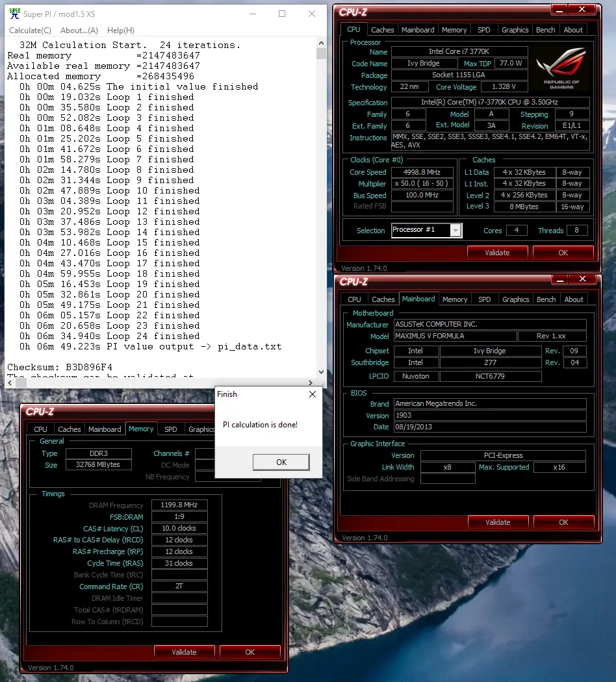Select CPU tab in Mainboard CPU-Z window
616x682 pixels.
[x=355, y=299]
